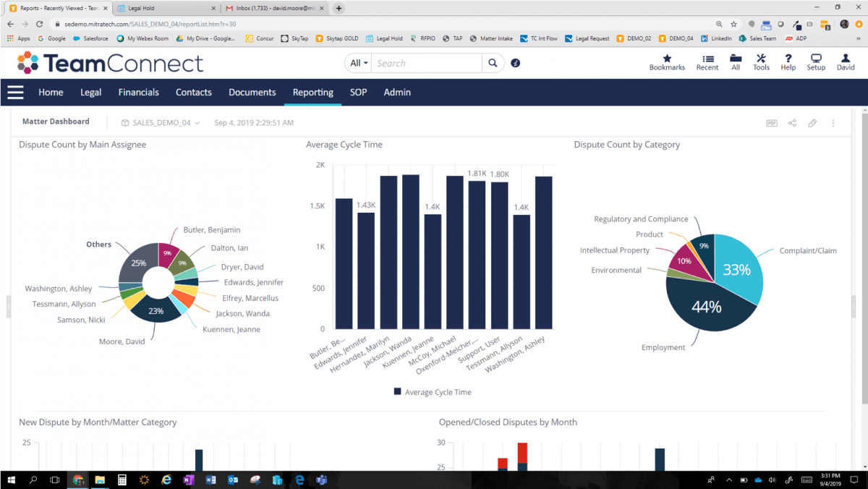Click the browser address bar

tap(383, 24)
